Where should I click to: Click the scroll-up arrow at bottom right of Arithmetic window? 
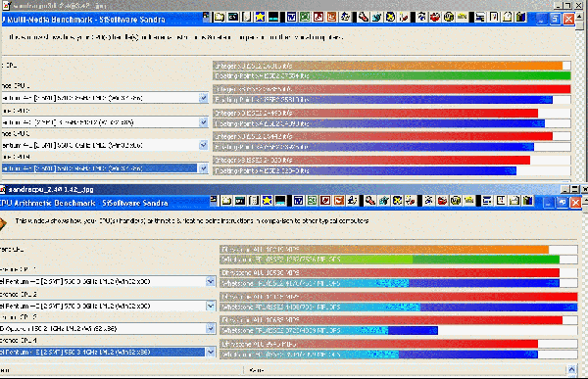pos(571,370)
